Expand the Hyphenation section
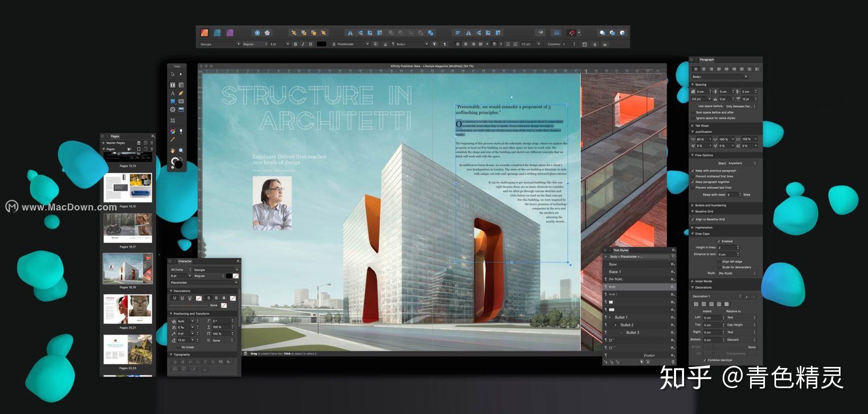The width and height of the screenshot is (868, 414). point(692,227)
